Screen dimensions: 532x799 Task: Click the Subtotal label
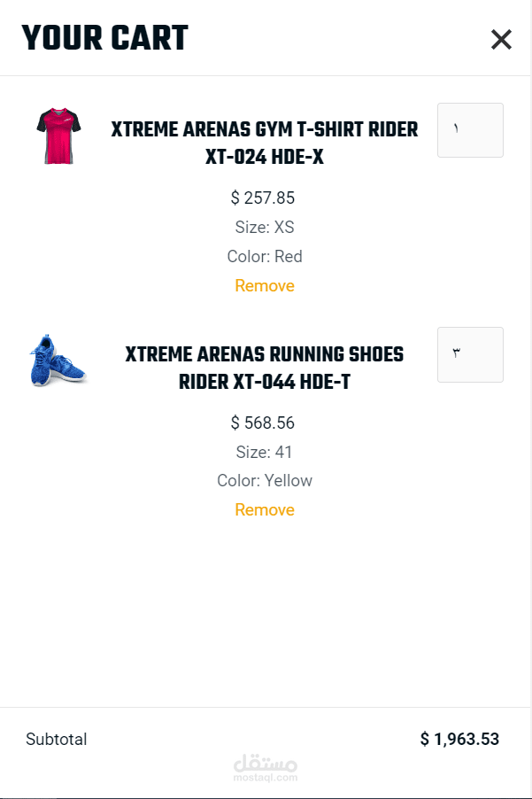pos(57,739)
